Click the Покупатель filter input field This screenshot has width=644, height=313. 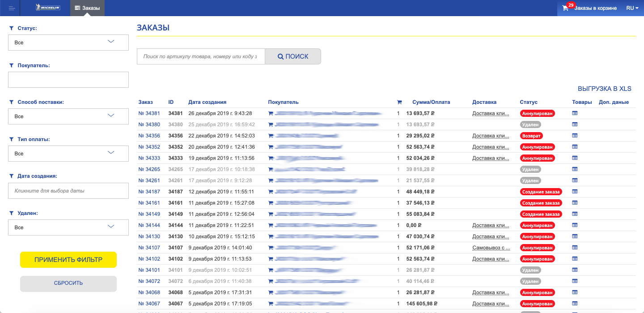pyautogui.click(x=68, y=80)
